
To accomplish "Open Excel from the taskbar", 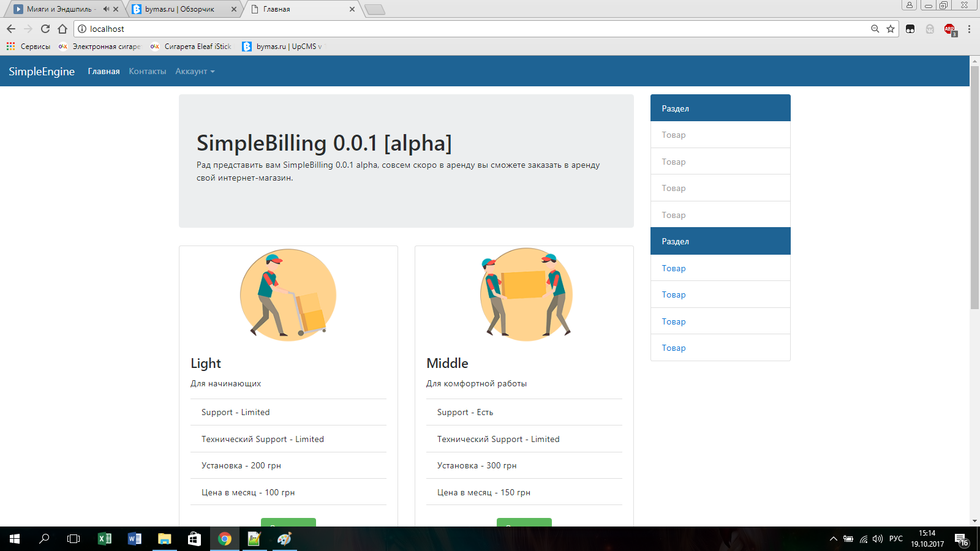I will click(105, 539).
